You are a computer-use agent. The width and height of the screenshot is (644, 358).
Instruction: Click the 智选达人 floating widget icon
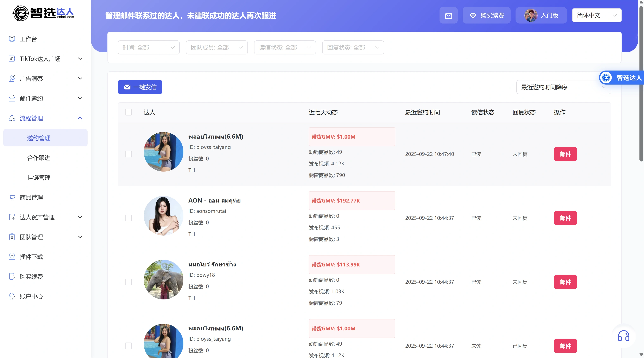606,78
